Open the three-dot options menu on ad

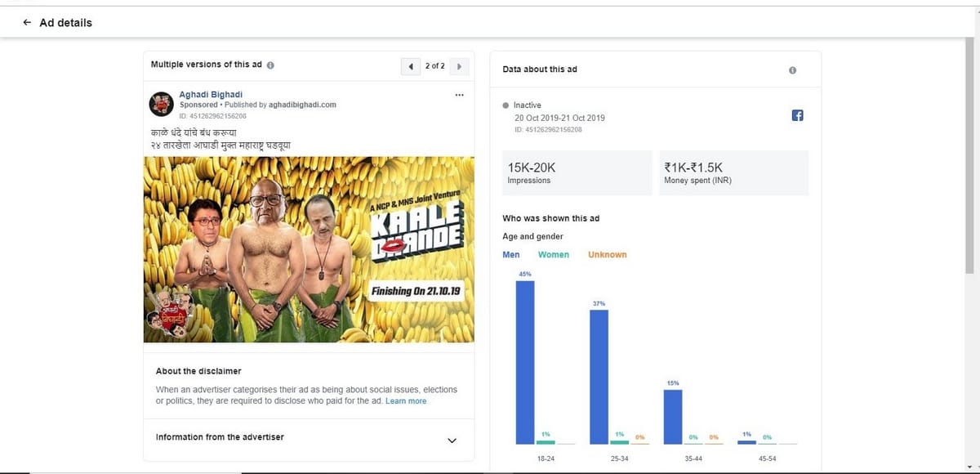[x=459, y=95]
